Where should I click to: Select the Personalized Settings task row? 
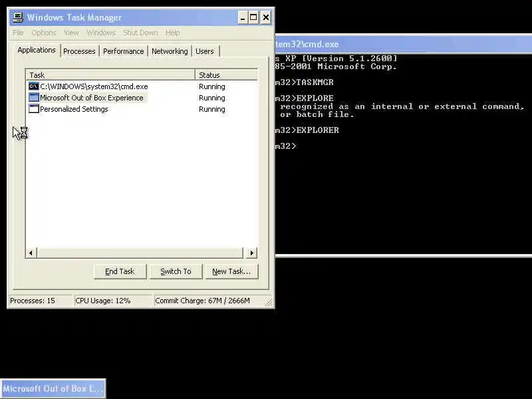(142, 109)
